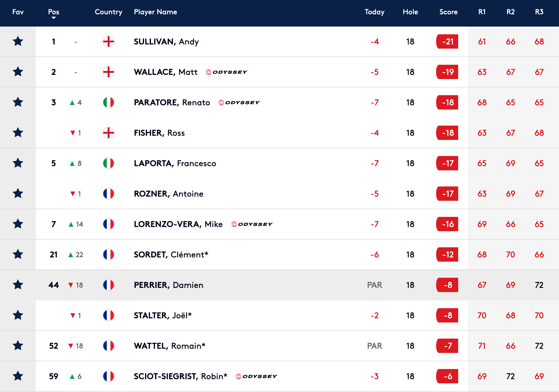Image resolution: width=559 pixels, height=392 pixels.
Task: Open player SORDET, Clément profile link
Action: pos(171,255)
